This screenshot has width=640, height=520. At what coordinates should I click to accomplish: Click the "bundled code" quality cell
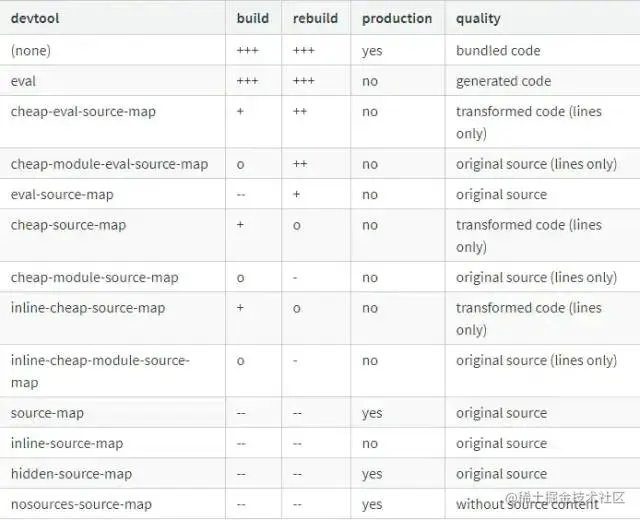tap(498, 50)
